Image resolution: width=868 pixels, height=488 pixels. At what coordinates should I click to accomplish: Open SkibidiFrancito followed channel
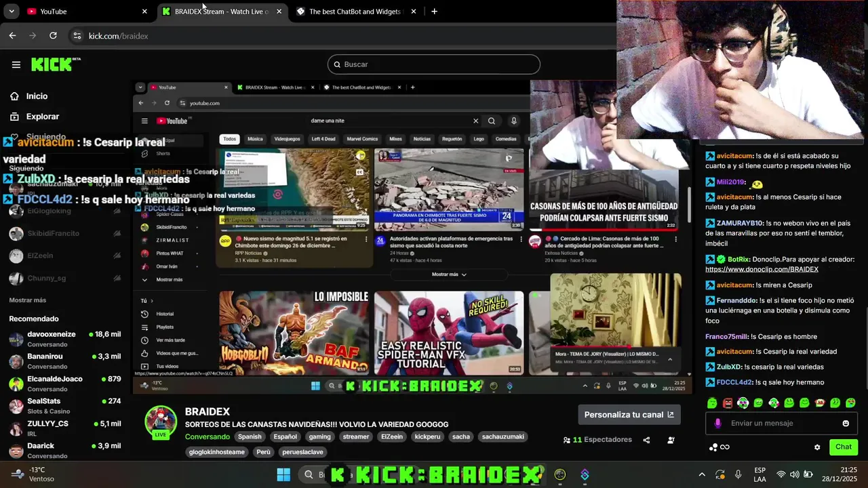pos(64,233)
